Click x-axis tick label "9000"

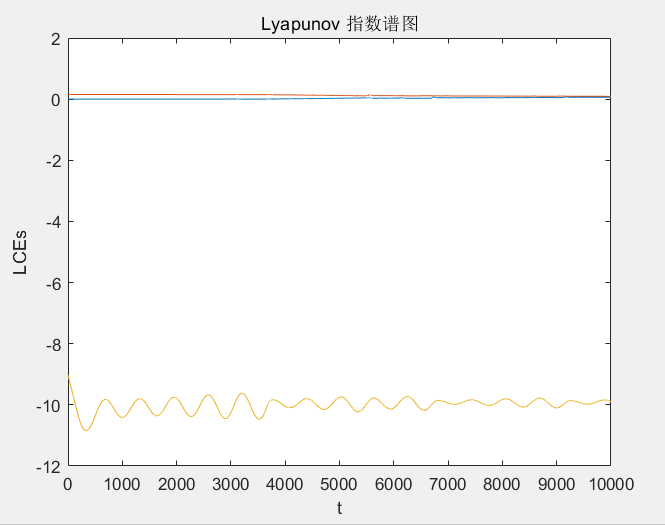pyautogui.click(x=556, y=484)
